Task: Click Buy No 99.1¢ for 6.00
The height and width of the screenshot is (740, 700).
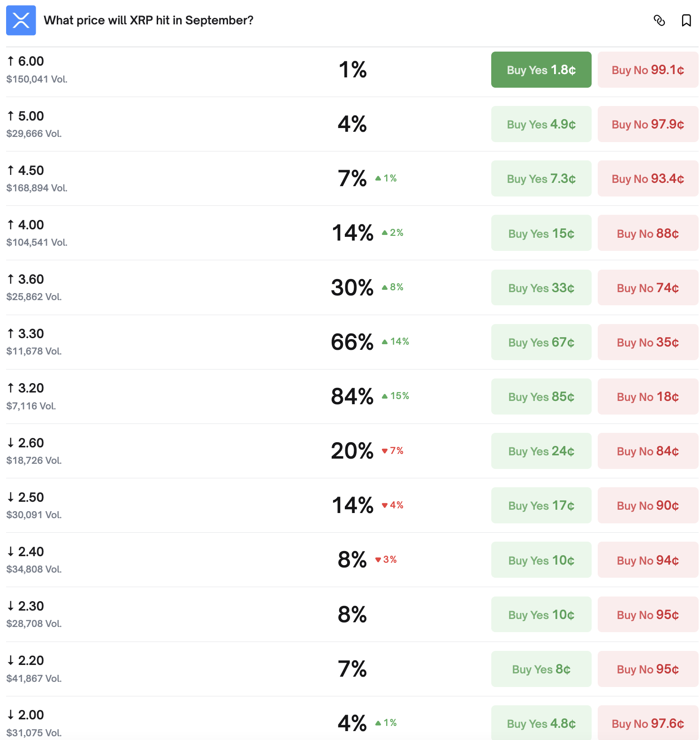Action: (x=647, y=70)
